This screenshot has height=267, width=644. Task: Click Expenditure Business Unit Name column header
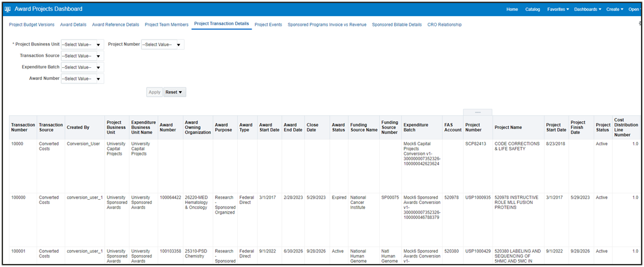coord(143,127)
